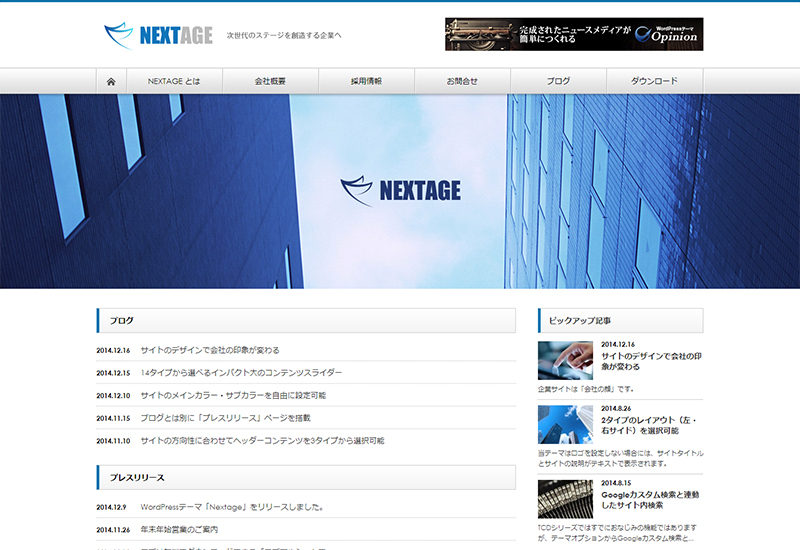Open press release 年末年始営業のご案内

click(179, 530)
